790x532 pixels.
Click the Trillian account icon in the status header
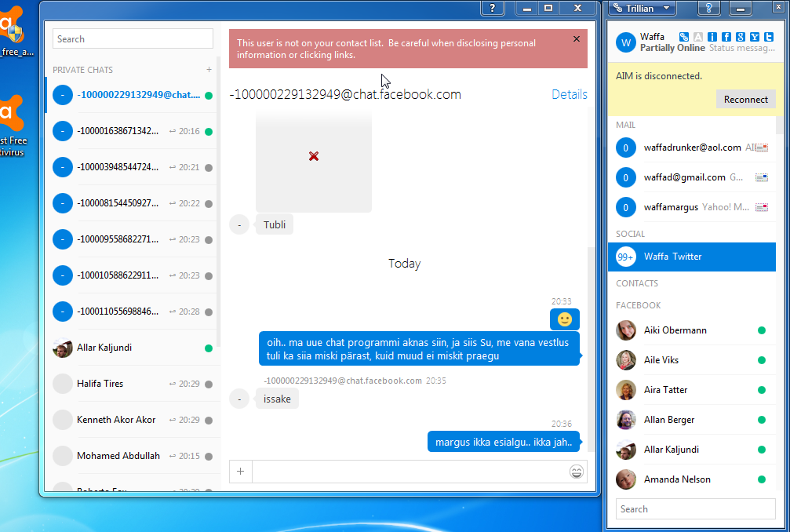pos(683,37)
